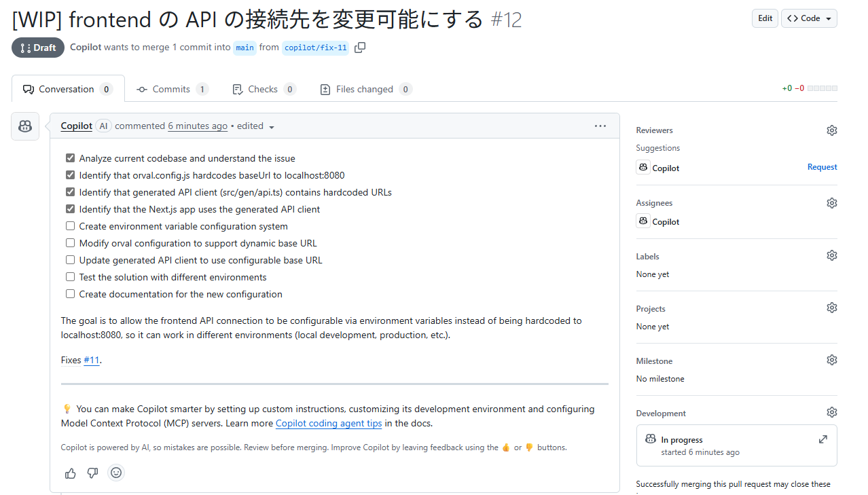
Task: Check 'Test the solution with different environments'
Action: pyautogui.click(x=70, y=277)
